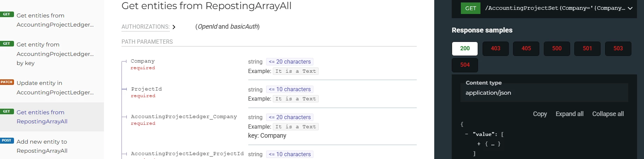Select Get entities from RepostingArrayAll sidebar item
The height and width of the screenshot is (159, 644).
[x=42, y=117]
